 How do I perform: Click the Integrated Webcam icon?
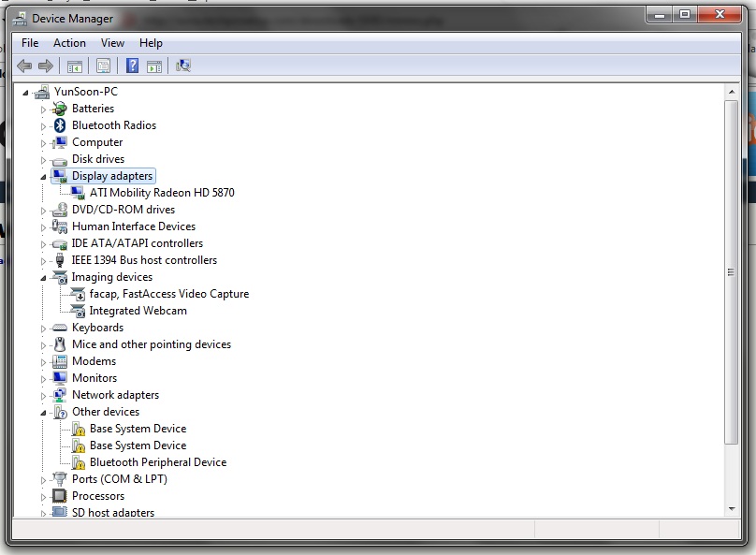pyautogui.click(x=78, y=311)
